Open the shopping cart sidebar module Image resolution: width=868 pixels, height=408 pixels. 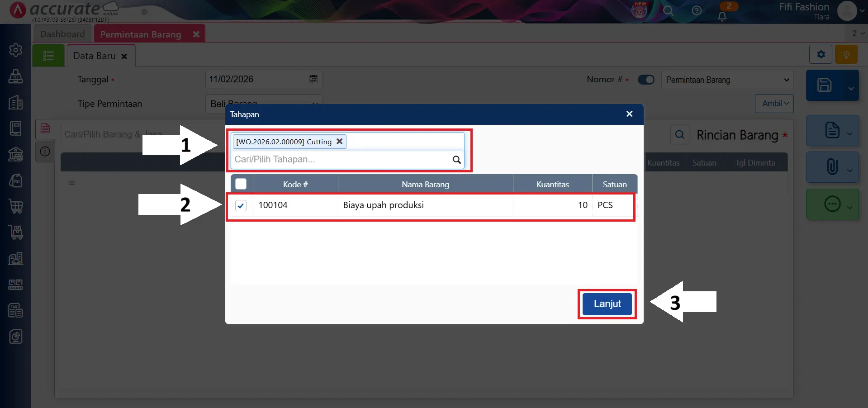[16, 206]
